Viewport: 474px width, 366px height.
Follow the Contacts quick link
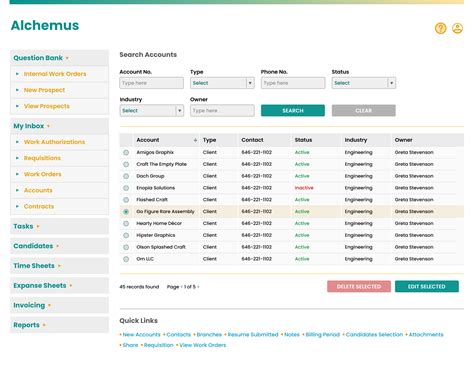(x=179, y=335)
